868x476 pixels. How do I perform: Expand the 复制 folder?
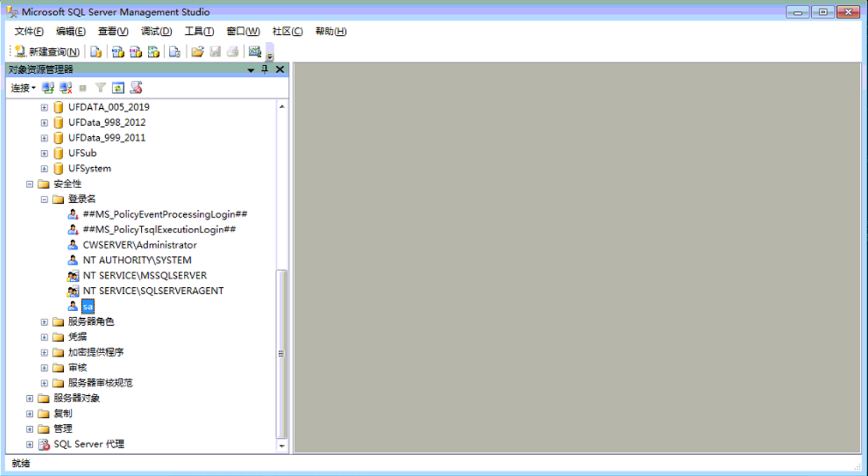coord(29,414)
